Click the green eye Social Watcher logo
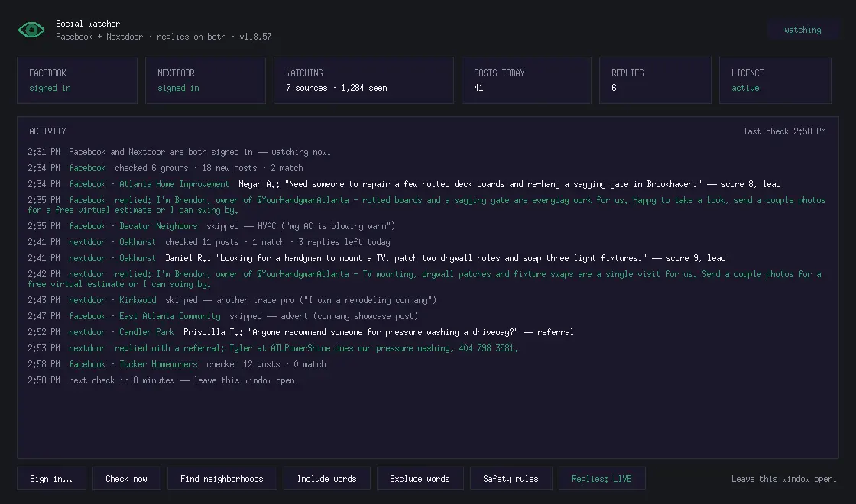Screen dimensions: 856x504 (x=31, y=30)
